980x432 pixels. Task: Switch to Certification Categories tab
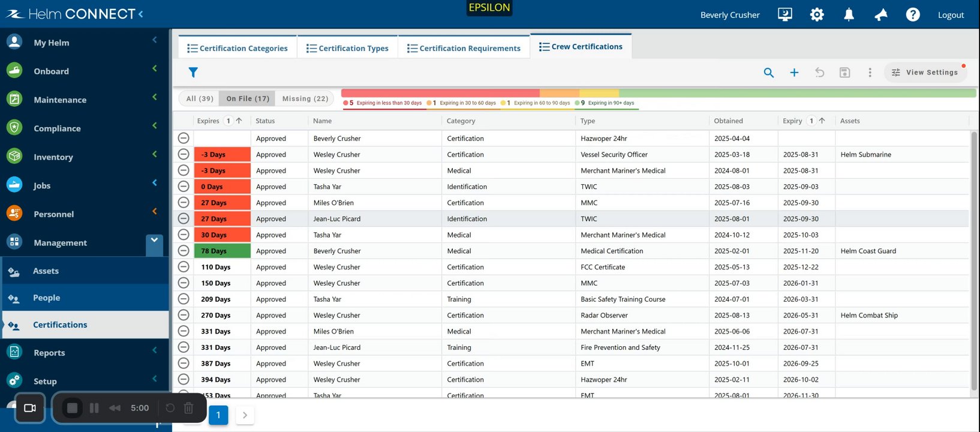pyautogui.click(x=238, y=48)
